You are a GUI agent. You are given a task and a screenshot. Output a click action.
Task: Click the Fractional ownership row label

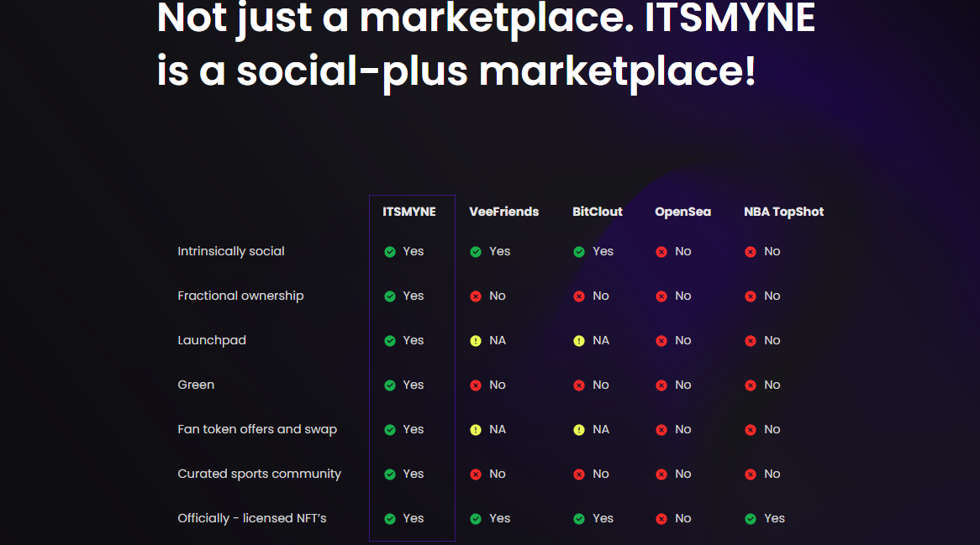click(x=240, y=296)
